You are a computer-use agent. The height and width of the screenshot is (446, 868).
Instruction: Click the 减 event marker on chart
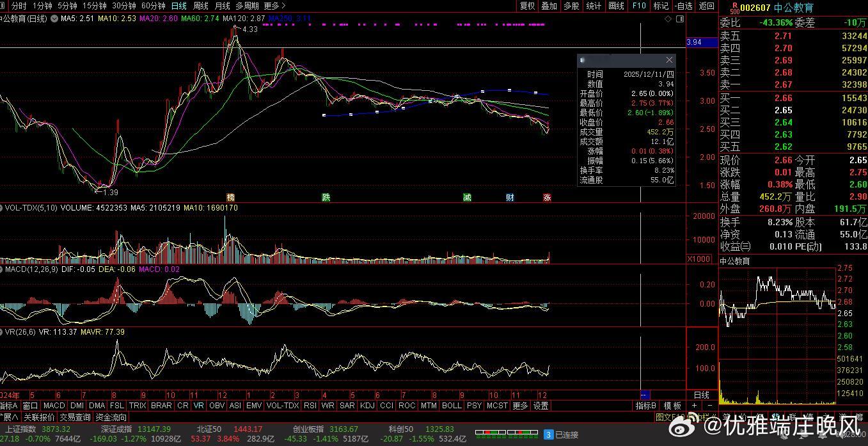[x=467, y=197]
